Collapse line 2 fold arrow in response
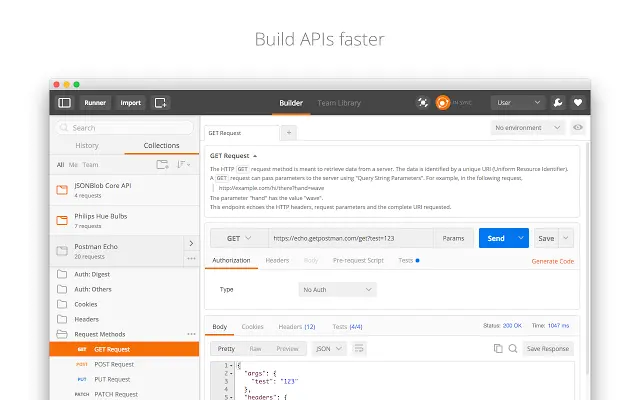Screen dimensions: 640x400 click(231, 373)
